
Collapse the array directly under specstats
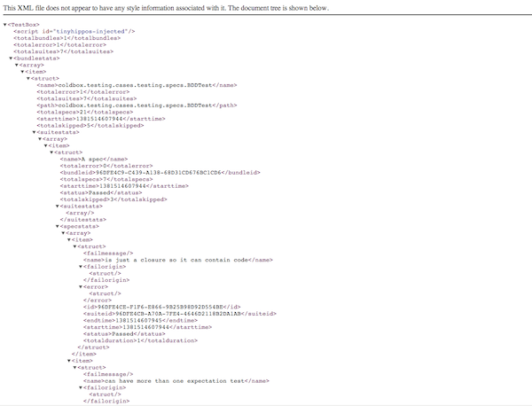click(x=63, y=234)
